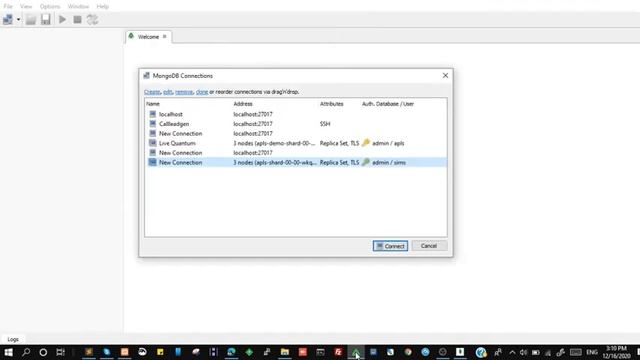This screenshot has width=640, height=360.
Task: Click the Address column header
Action: (243, 104)
